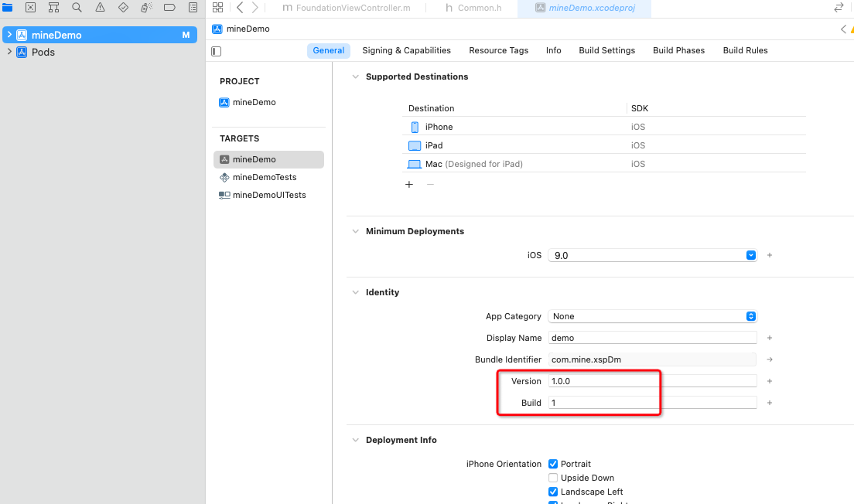Select the mineDemoUITests target
Screen dimensions: 854x504
262,195
